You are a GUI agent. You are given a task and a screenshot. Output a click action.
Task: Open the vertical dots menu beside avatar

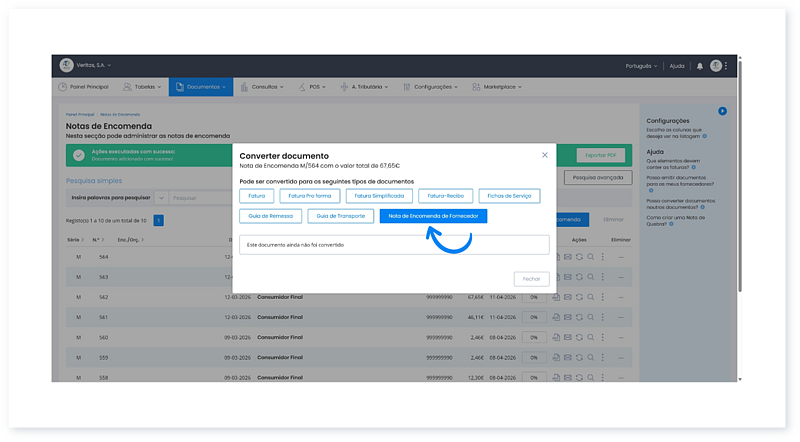726,65
